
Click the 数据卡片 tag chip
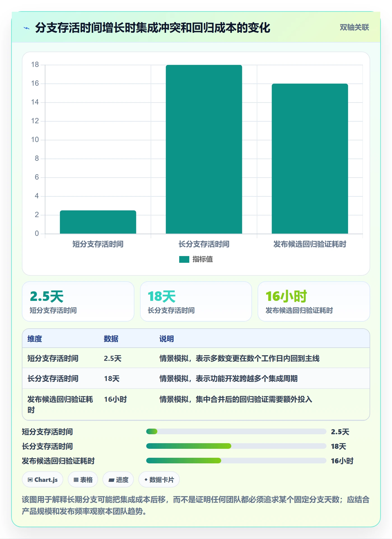(159, 480)
